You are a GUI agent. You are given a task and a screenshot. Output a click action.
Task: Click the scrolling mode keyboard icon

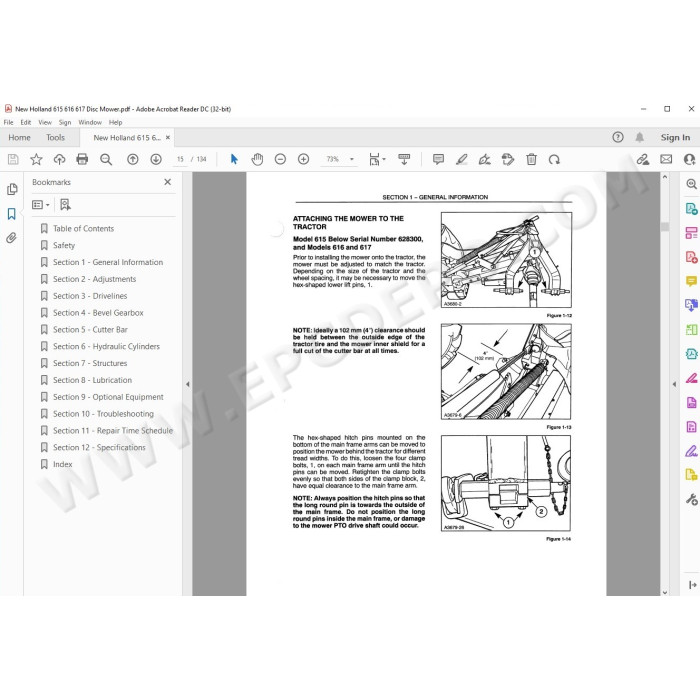click(x=404, y=159)
